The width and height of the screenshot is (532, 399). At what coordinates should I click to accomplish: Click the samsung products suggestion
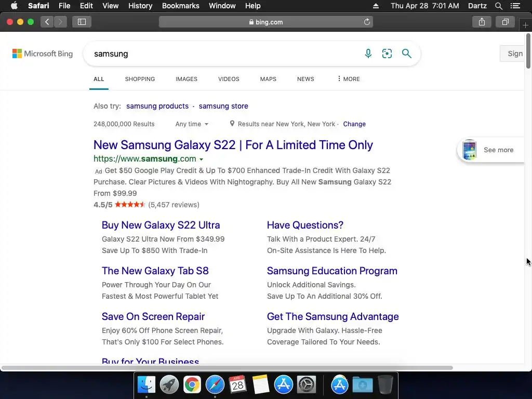point(157,106)
